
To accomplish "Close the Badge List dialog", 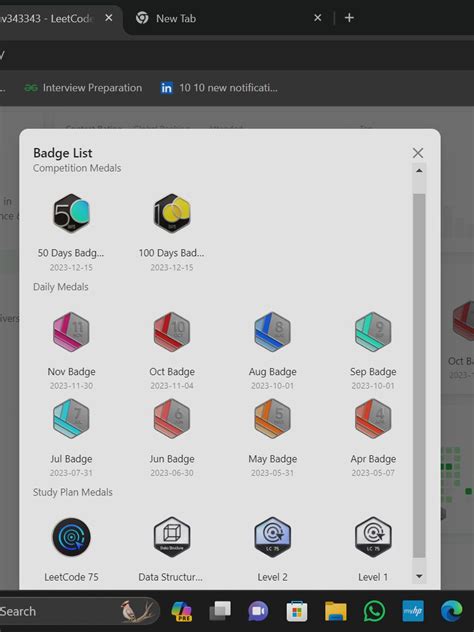I will click(x=418, y=153).
